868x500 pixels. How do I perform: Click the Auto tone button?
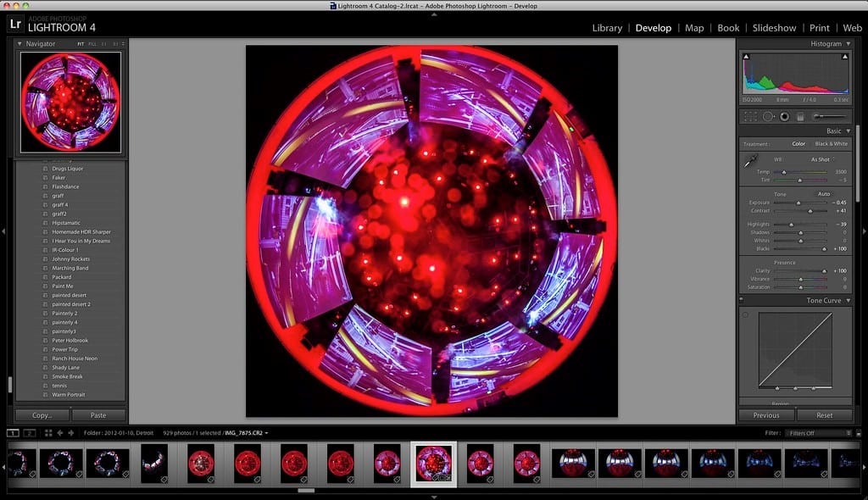pyautogui.click(x=824, y=194)
